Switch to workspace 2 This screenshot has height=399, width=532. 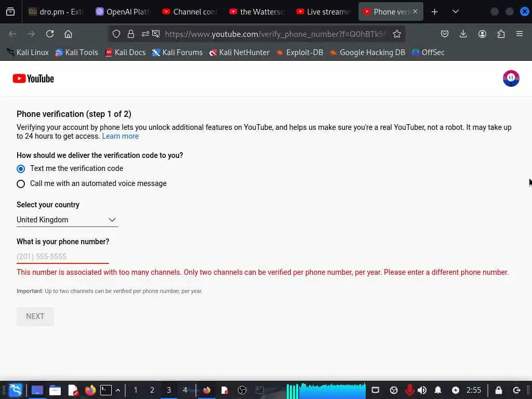[152, 390]
